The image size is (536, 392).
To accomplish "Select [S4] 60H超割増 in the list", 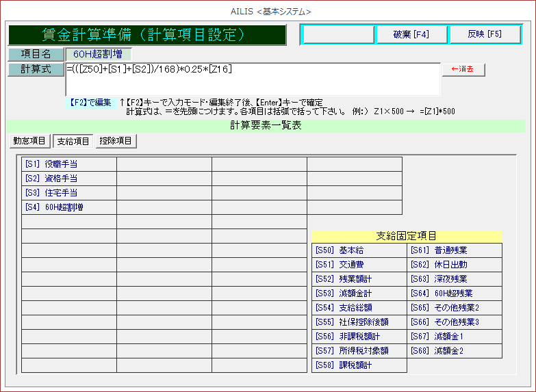I will [x=69, y=207].
